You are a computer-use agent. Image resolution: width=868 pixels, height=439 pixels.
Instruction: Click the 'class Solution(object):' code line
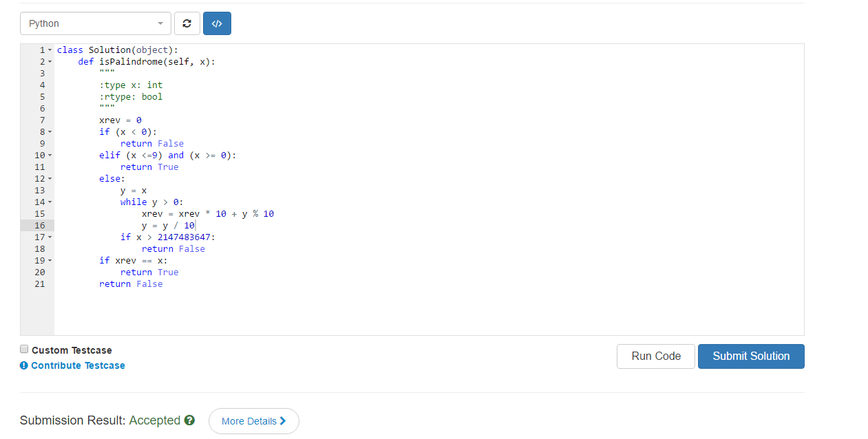(x=118, y=50)
